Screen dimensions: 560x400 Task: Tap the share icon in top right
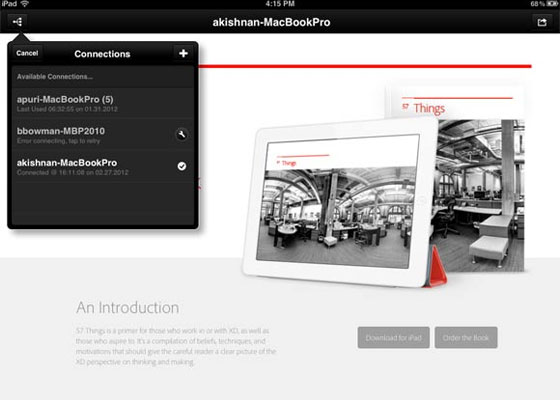[x=542, y=22]
